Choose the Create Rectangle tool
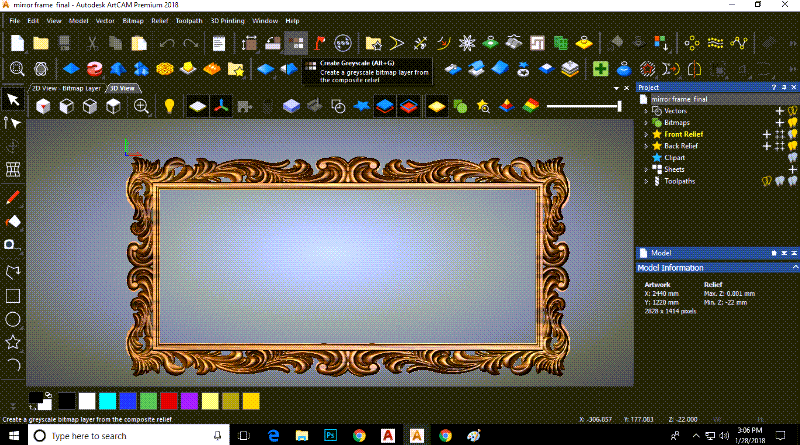The height and width of the screenshot is (445, 800). click(13, 295)
